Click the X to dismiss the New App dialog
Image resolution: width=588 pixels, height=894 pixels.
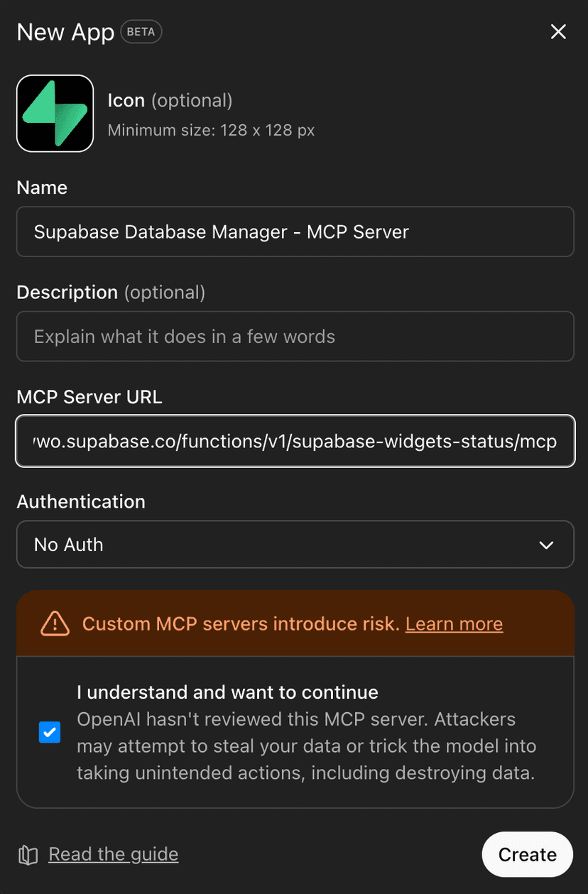tap(558, 31)
